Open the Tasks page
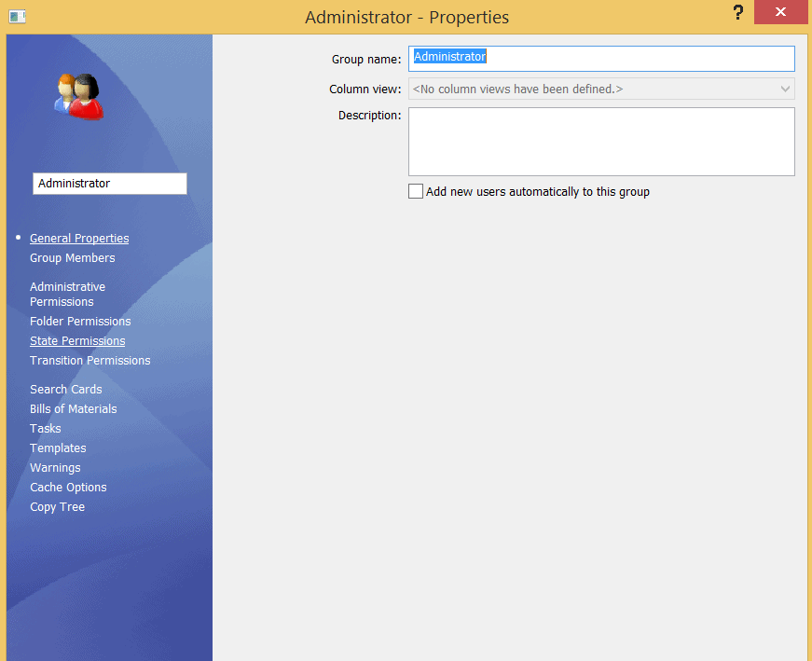Image resolution: width=812 pixels, height=661 pixels. click(x=46, y=429)
